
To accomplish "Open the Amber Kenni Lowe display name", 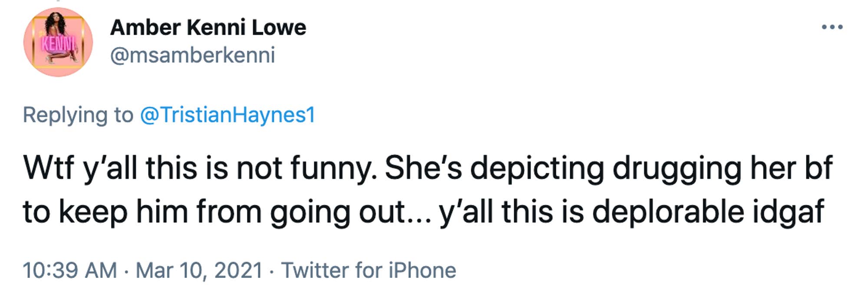I will point(208,27).
